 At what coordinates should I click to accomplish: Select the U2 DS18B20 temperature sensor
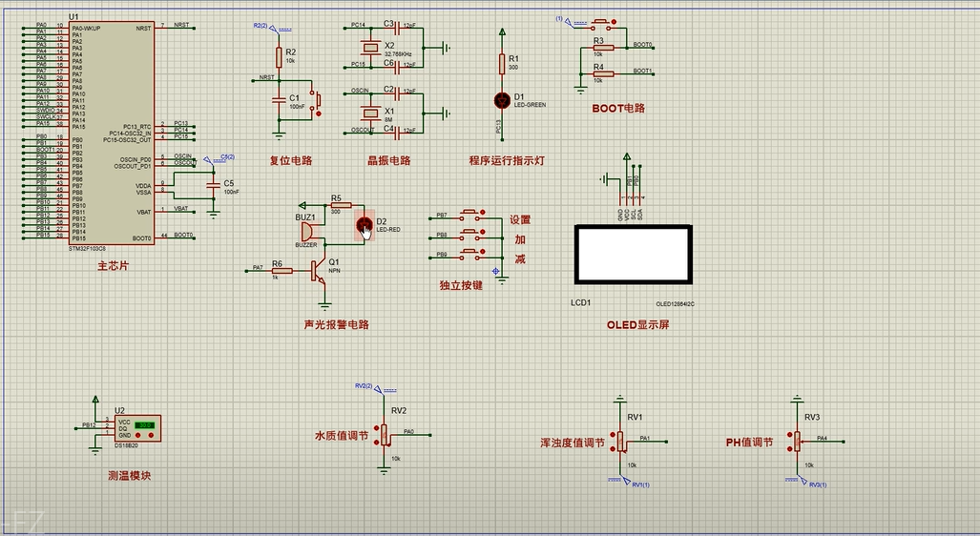[137, 428]
